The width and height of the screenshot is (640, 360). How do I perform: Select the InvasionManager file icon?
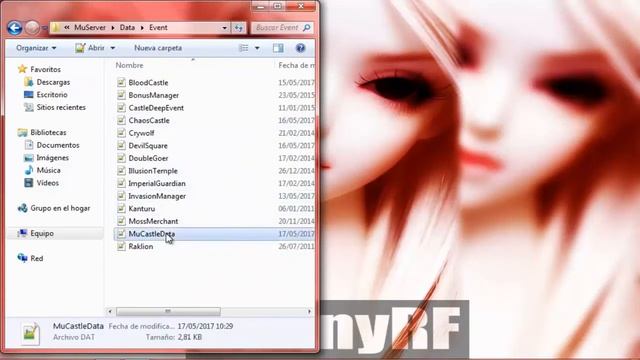(121, 196)
